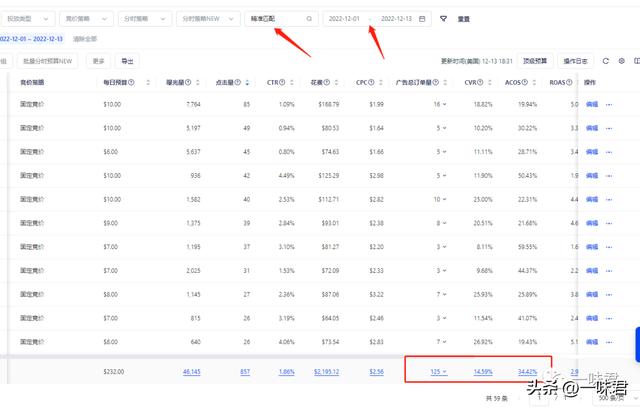Click the 2022-12-01 ~ 2022-12-13 filter tag
This screenshot has width=640, height=408.
click(31, 39)
